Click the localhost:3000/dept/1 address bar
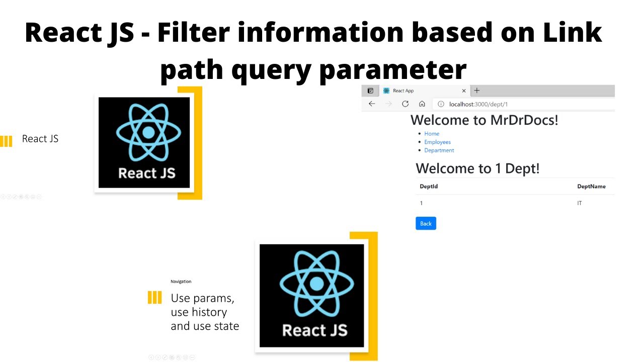The width and height of the screenshot is (644, 362). 523,104
